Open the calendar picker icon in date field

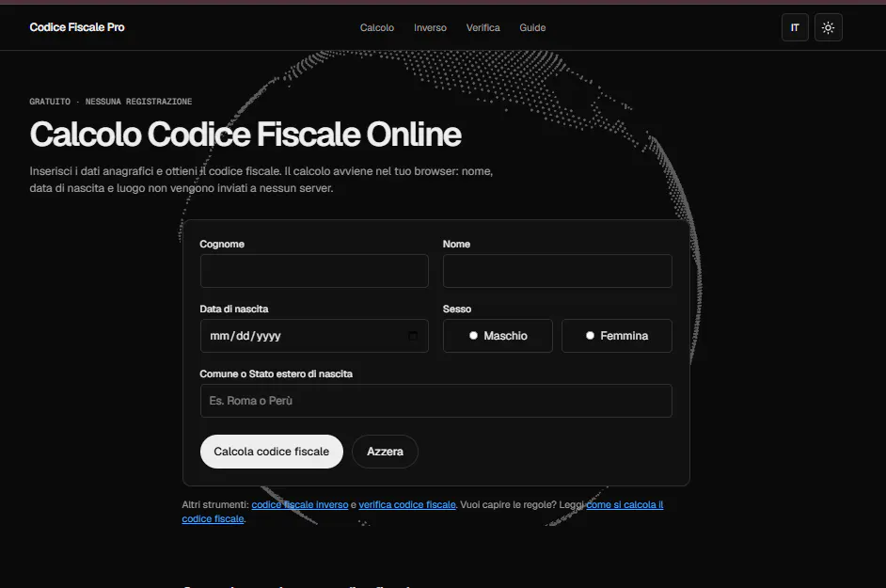[x=413, y=336]
